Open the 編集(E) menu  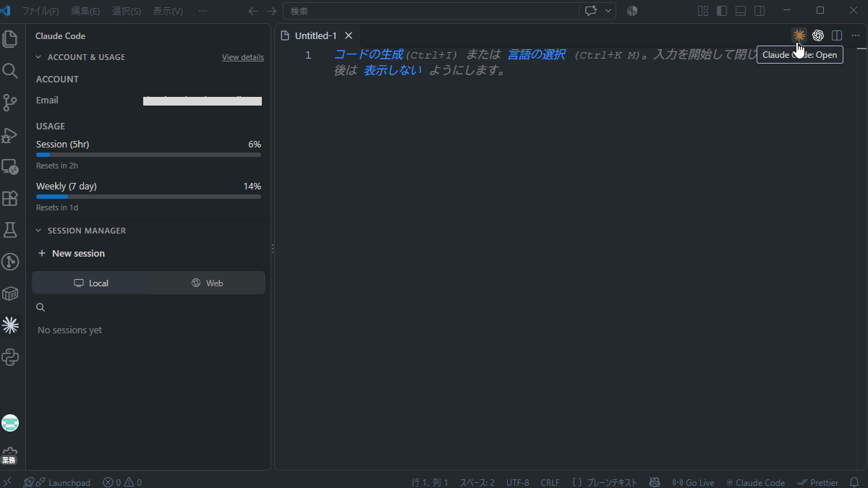coord(85,11)
